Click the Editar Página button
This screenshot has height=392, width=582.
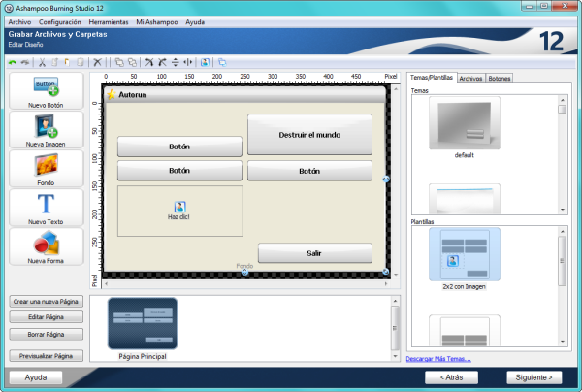click(46, 317)
